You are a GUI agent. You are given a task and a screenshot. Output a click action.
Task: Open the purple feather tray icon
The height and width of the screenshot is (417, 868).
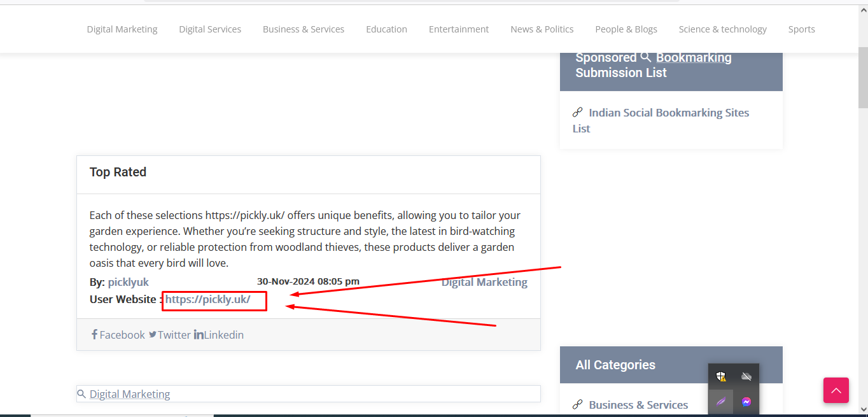point(721,402)
